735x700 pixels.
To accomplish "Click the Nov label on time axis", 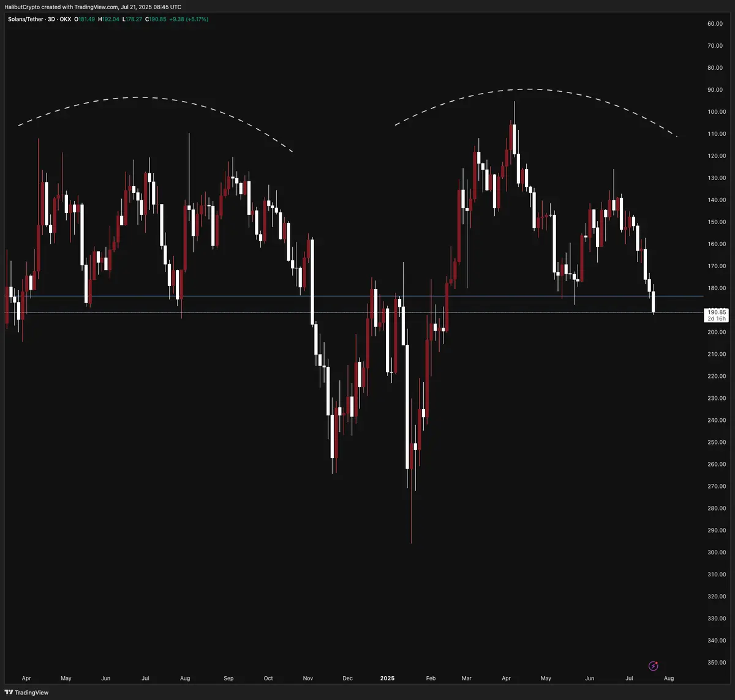I will click(x=308, y=679).
